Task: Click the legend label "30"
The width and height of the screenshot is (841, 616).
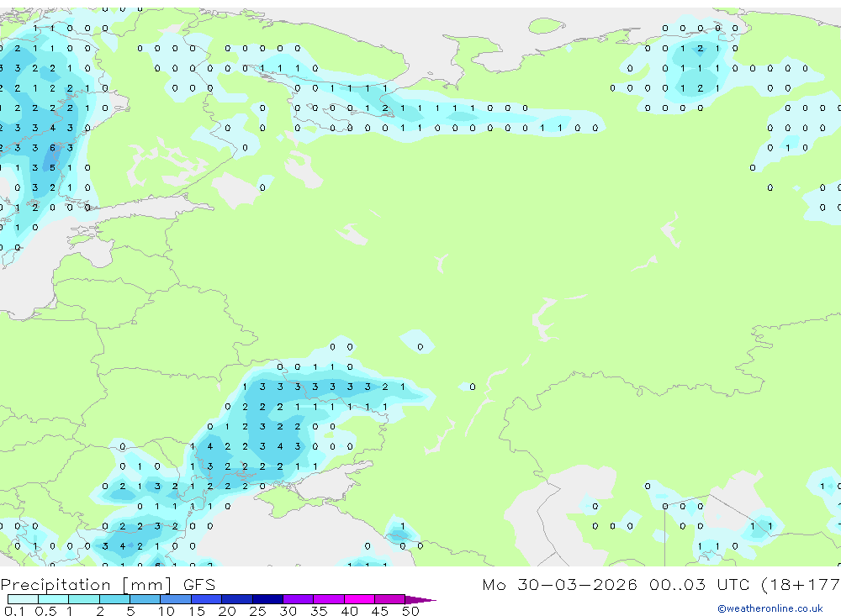Action: tap(288, 611)
